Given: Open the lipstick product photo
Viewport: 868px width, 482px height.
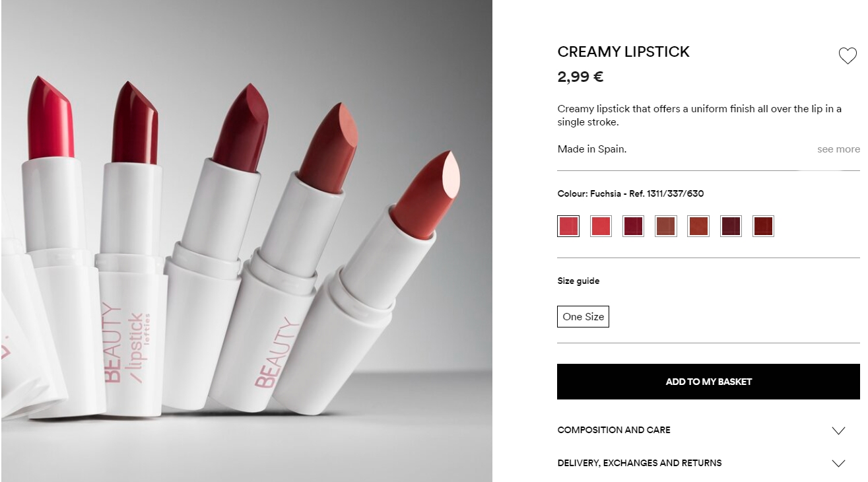Looking at the screenshot, I should [246, 241].
